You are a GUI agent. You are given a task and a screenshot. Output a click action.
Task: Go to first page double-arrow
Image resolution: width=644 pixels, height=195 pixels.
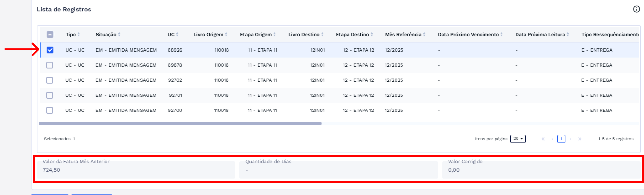pyautogui.click(x=543, y=139)
